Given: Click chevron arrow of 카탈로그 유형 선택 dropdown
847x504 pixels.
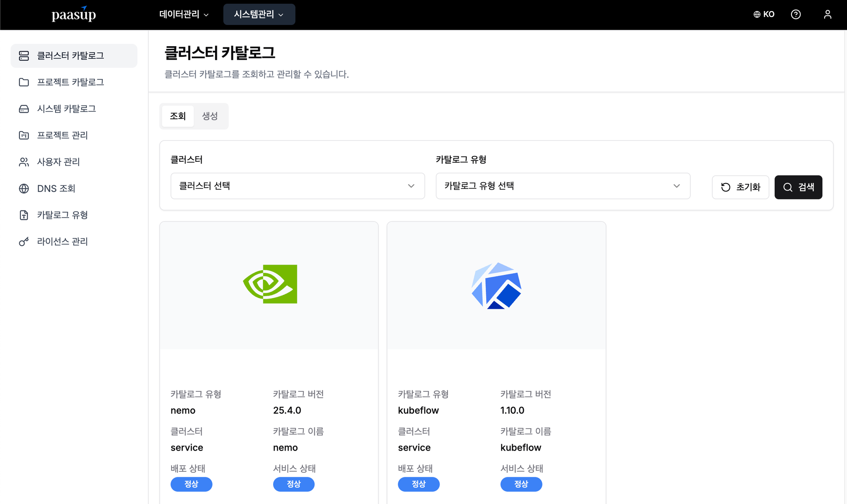Looking at the screenshot, I should [x=677, y=186].
